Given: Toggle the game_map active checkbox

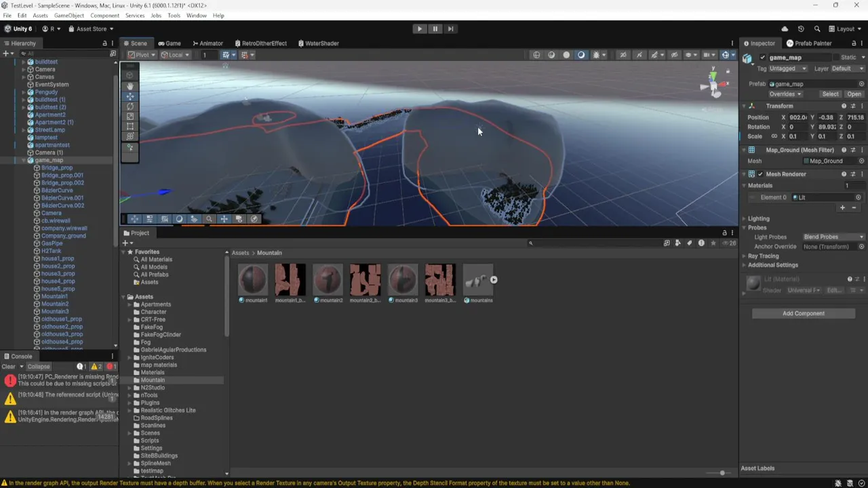Looking at the screenshot, I should pos(763,58).
